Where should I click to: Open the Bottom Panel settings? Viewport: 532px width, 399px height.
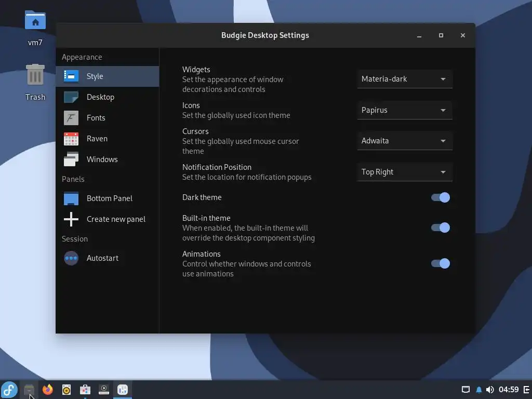(107, 198)
